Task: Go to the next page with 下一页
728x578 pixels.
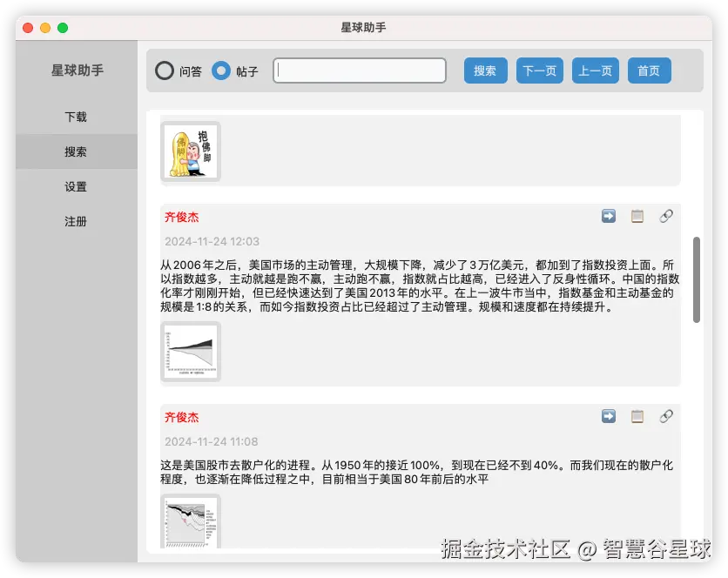Action: (540, 71)
